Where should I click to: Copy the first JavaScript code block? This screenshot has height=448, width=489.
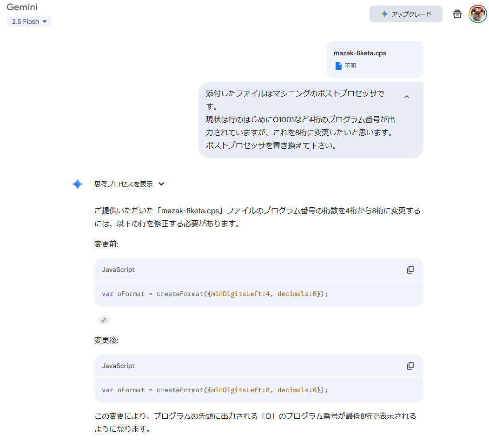click(410, 270)
